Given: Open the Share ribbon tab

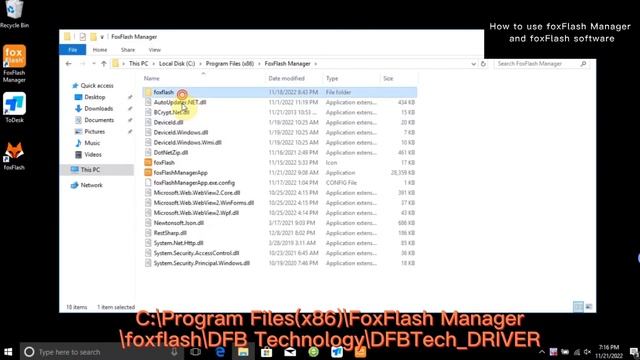Looking at the screenshot, I should [128, 50].
